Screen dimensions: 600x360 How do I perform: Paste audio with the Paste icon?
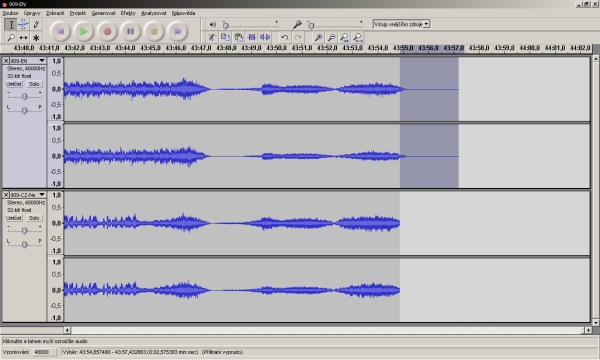click(x=238, y=37)
